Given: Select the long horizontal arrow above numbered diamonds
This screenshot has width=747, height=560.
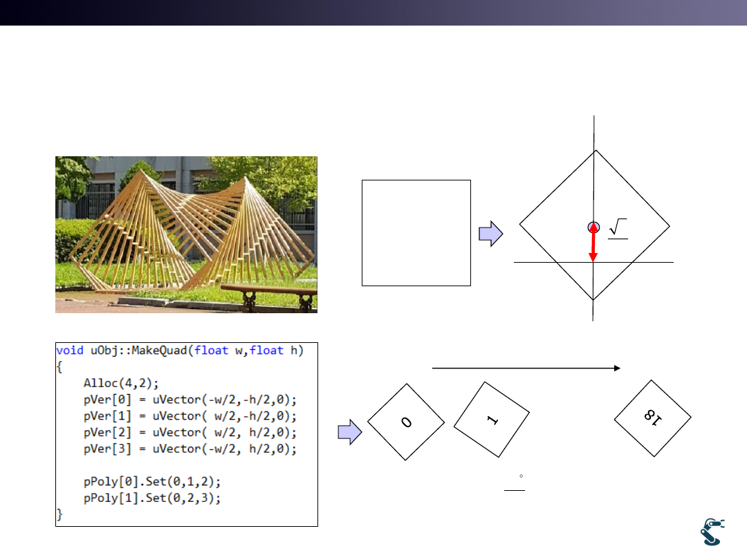Looking at the screenshot, I should tap(526, 368).
